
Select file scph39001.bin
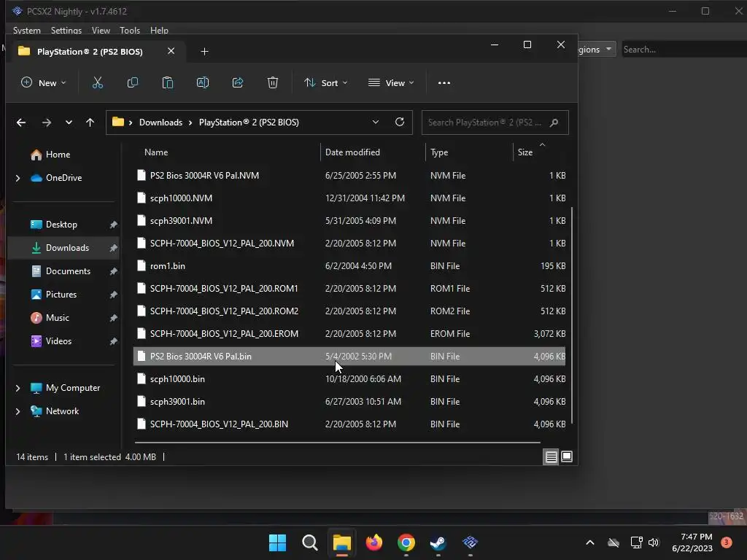tap(349, 402)
